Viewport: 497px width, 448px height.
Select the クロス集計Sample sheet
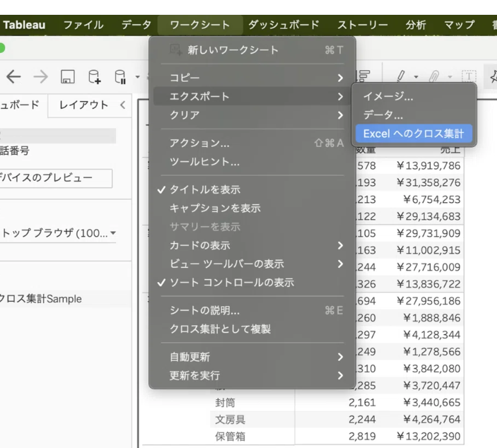coord(40,298)
